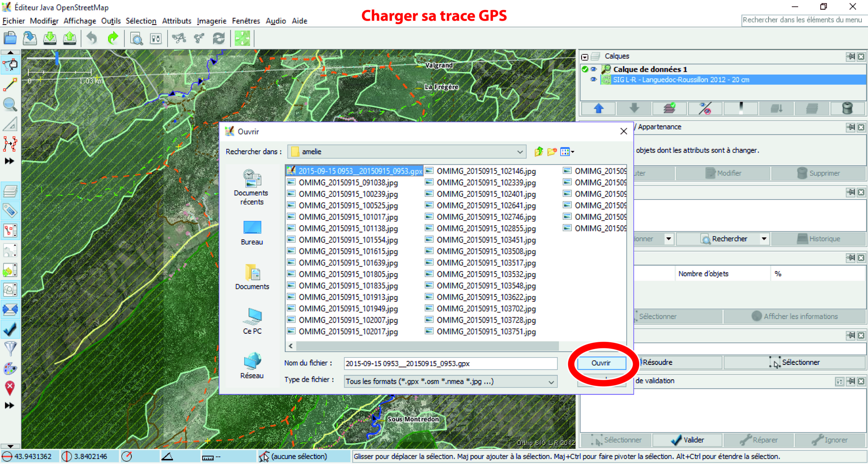This screenshot has width=868, height=464.
Task: Collapse the Calques panel with its arrow
Action: tap(585, 57)
